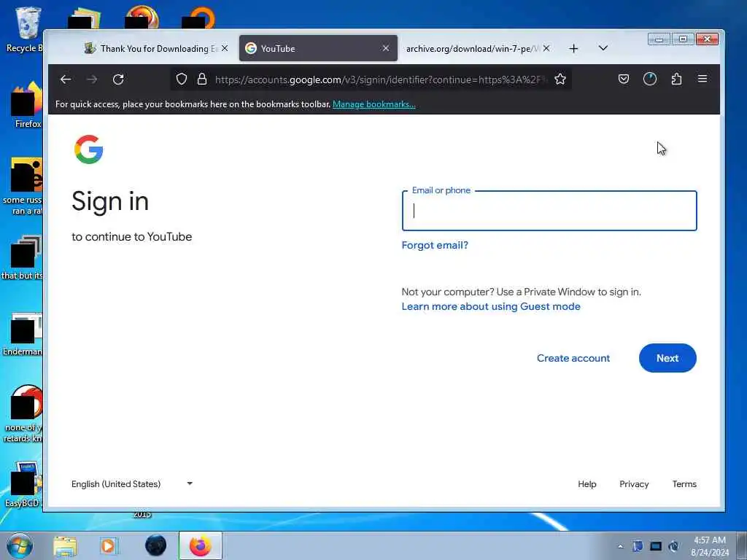Click the network tray icon

[656, 546]
